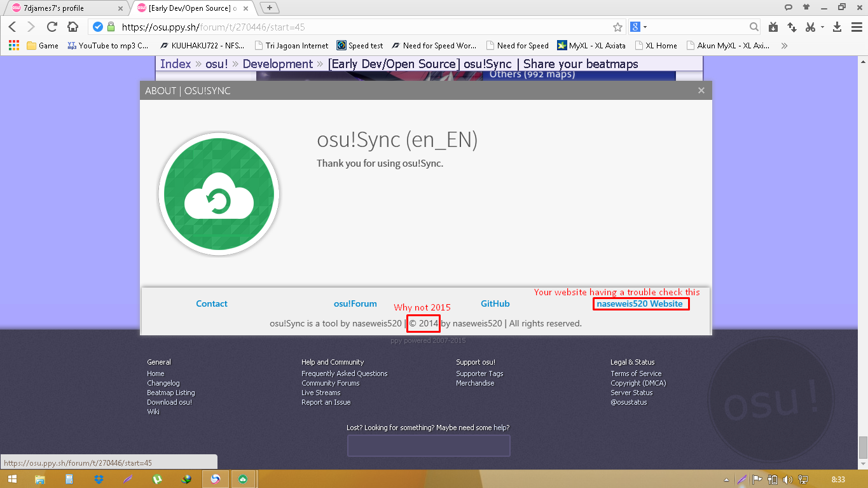Click the osu! breadcrumb link
Screen dimensions: 868x488
click(217, 64)
